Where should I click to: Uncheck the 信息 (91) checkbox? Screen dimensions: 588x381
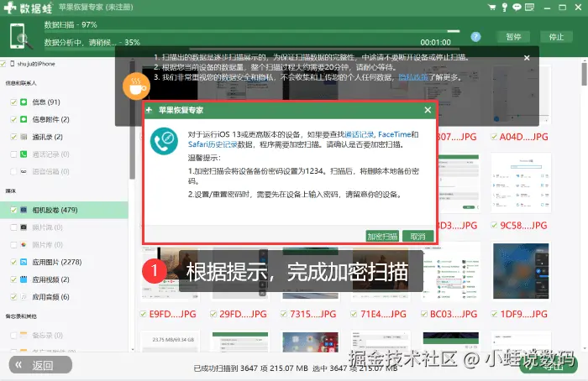point(13,102)
